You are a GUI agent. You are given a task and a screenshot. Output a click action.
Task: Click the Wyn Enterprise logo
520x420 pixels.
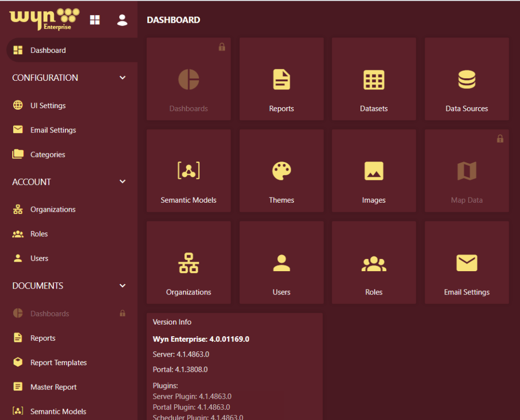pos(44,19)
